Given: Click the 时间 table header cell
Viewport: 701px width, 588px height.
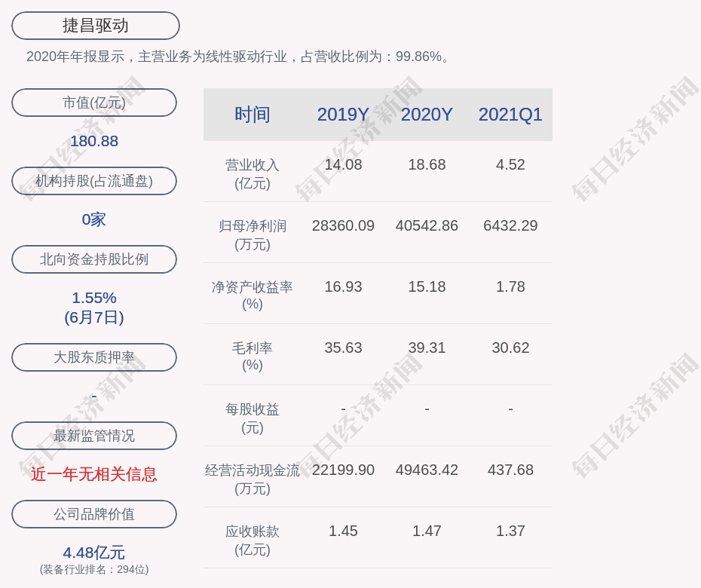Looking at the screenshot, I should (253, 115).
